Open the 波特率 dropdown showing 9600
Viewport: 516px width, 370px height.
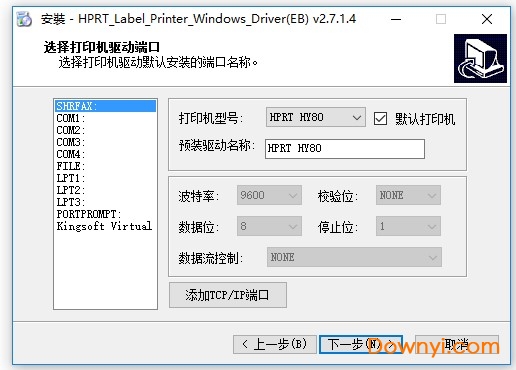click(269, 195)
